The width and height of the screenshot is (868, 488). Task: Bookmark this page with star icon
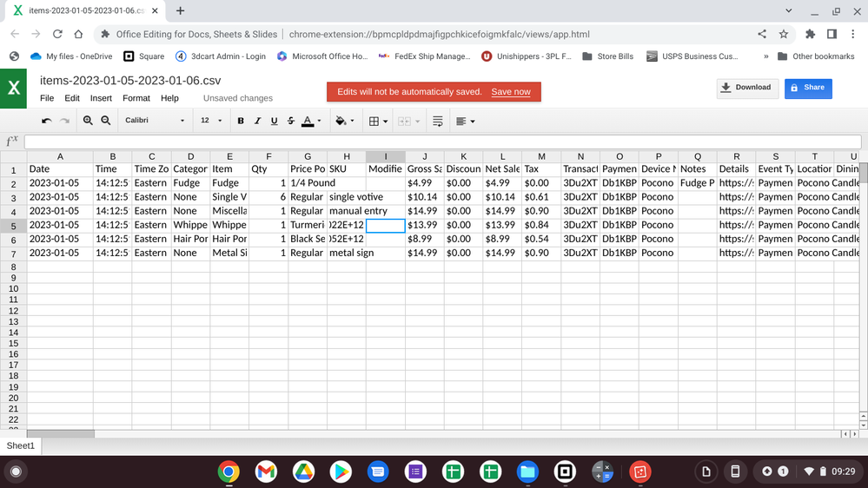click(x=784, y=35)
